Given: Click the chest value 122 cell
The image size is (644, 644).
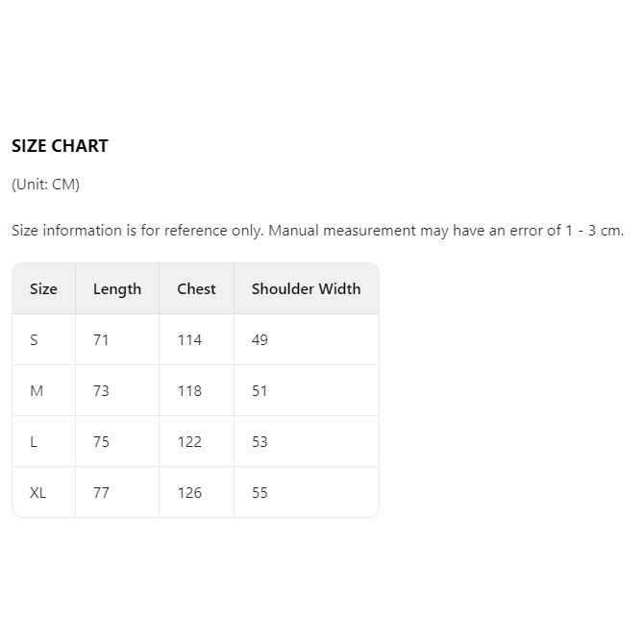Looking at the screenshot, I should 189,441.
